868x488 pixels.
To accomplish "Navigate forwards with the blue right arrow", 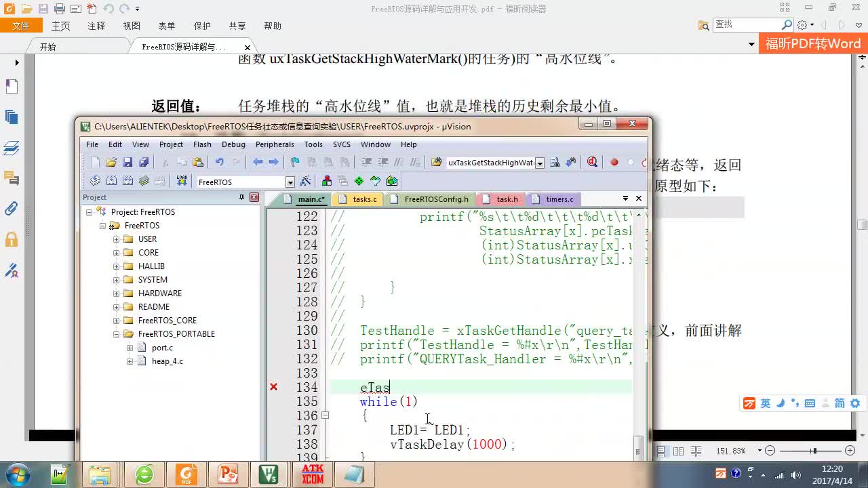I will pos(273,162).
